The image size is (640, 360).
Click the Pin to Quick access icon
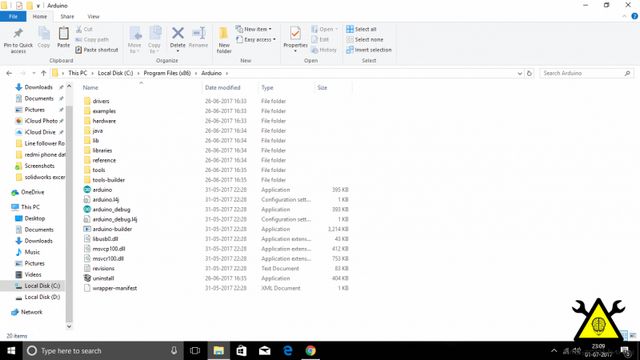tap(18, 33)
